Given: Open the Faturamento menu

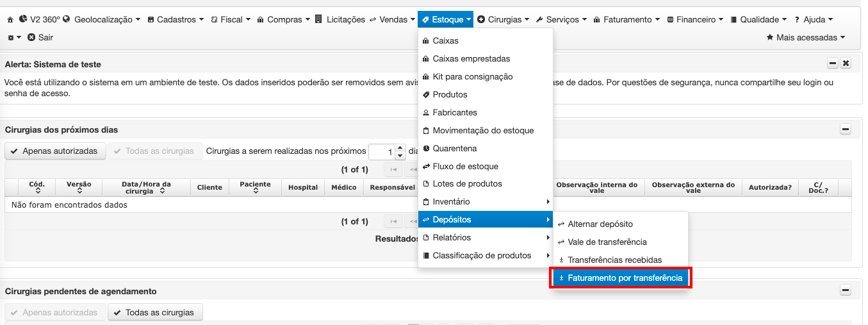Looking at the screenshot, I should 627,20.
